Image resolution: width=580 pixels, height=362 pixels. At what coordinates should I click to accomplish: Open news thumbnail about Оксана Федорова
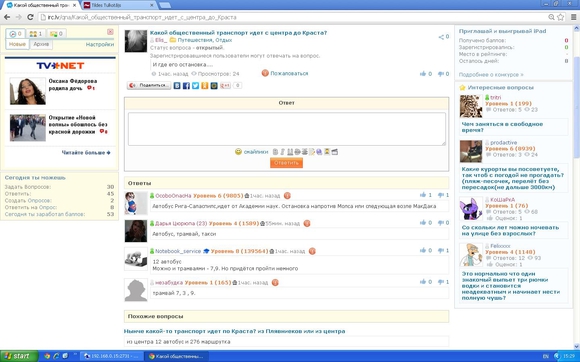point(27,91)
